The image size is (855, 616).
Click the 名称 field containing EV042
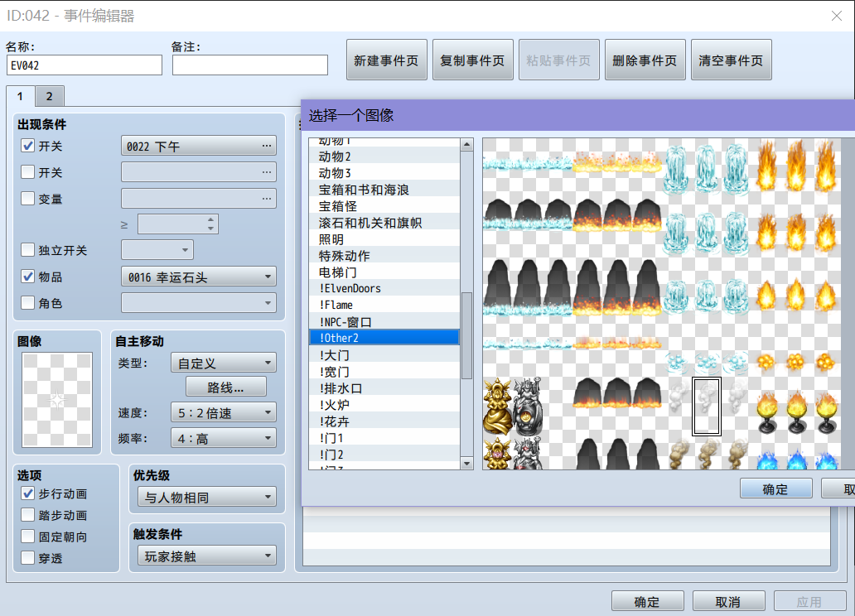(x=85, y=65)
